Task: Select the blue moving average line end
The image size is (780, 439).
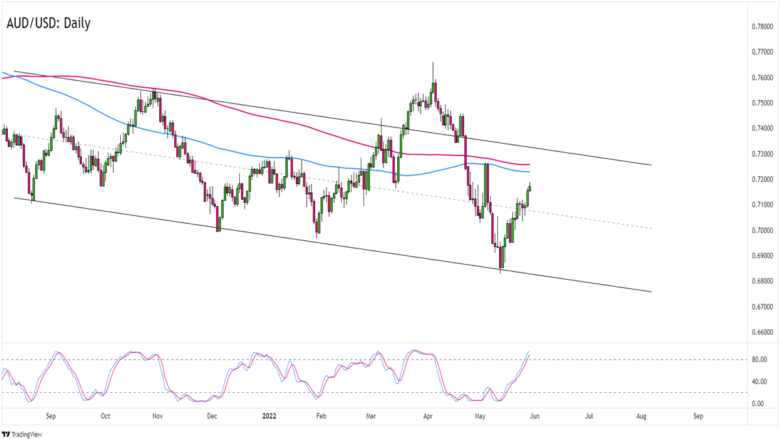Action: 528,172
